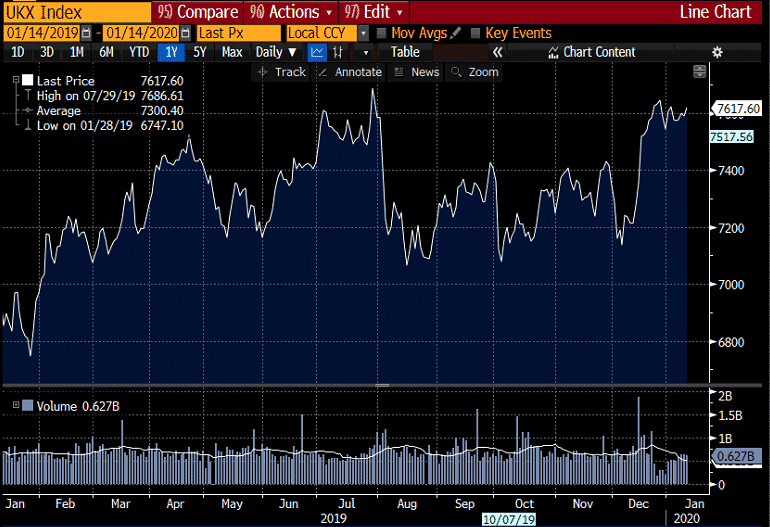Switch to the candlestick chart type icon
The height and width of the screenshot is (527, 770).
pyautogui.click(x=339, y=52)
